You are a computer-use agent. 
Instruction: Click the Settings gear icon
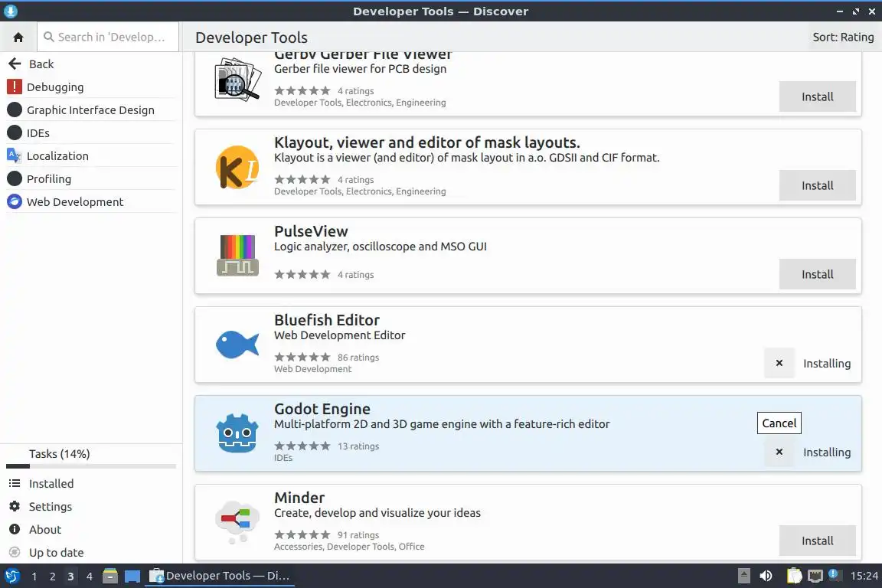tap(15, 506)
